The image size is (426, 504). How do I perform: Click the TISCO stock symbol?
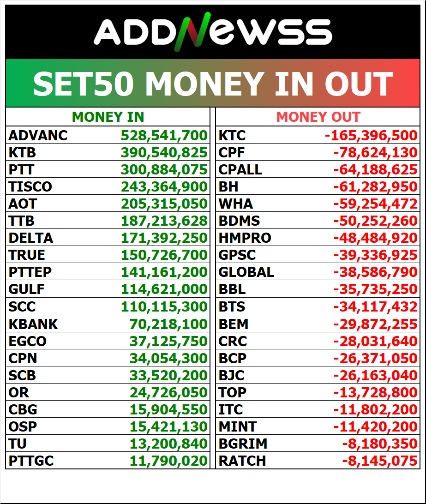pos(30,186)
